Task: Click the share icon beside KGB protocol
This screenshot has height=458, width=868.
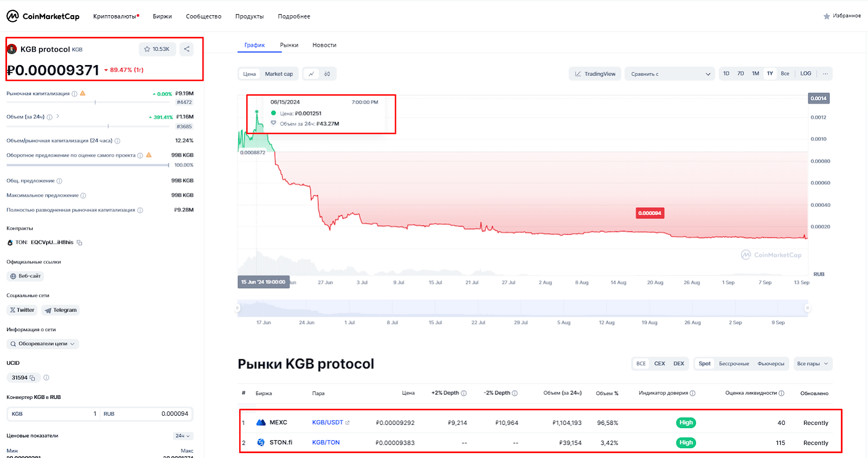Action: [187, 49]
